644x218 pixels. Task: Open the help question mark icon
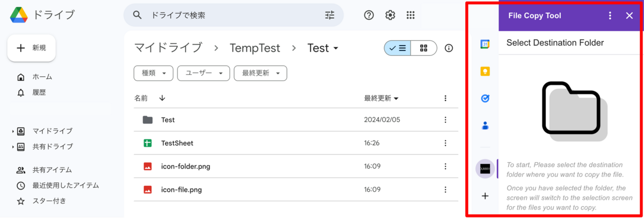pos(369,15)
